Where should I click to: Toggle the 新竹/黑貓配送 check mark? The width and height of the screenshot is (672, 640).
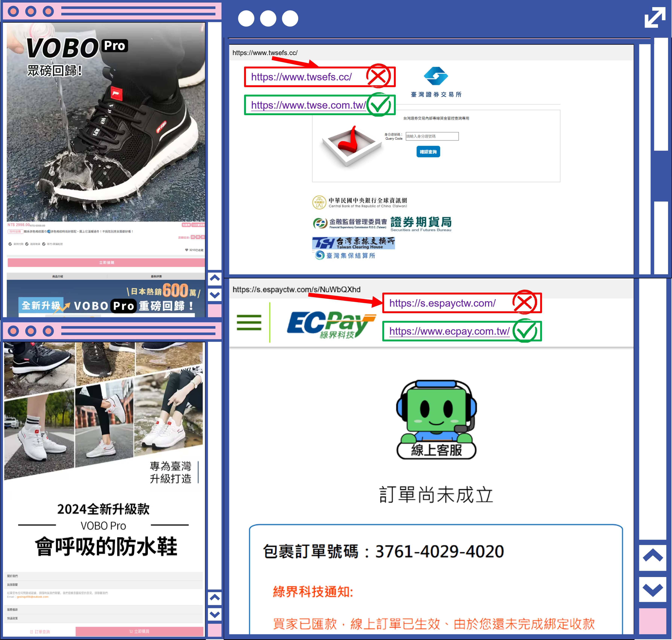tap(44, 244)
